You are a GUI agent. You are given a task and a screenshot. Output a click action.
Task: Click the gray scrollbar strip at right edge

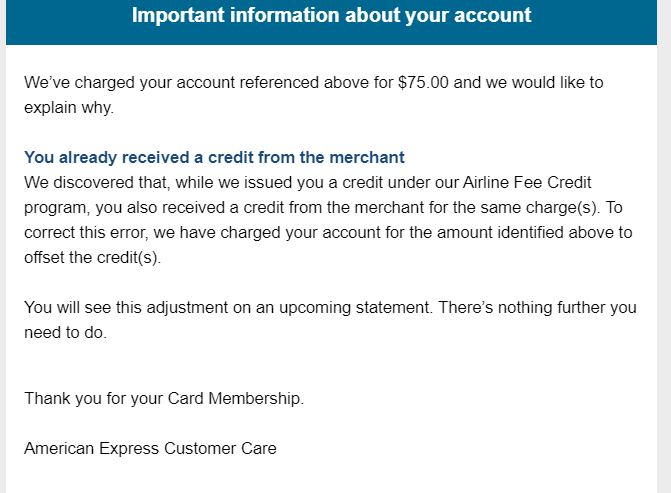coord(665,246)
